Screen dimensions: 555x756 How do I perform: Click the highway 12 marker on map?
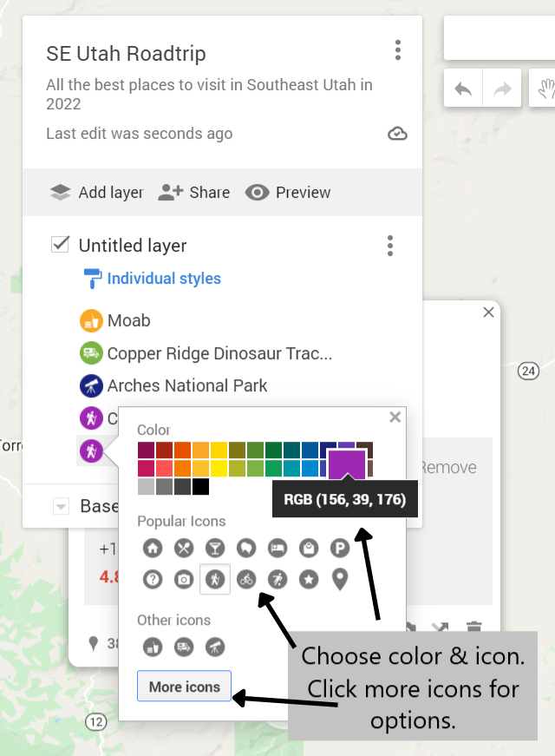coord(96,722)
